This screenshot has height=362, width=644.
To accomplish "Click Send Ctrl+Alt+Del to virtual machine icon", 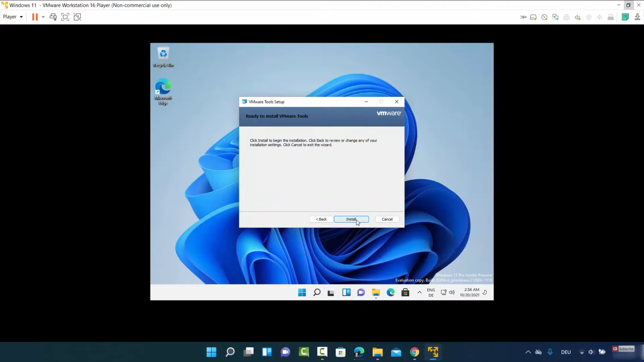I will [53, 17].
